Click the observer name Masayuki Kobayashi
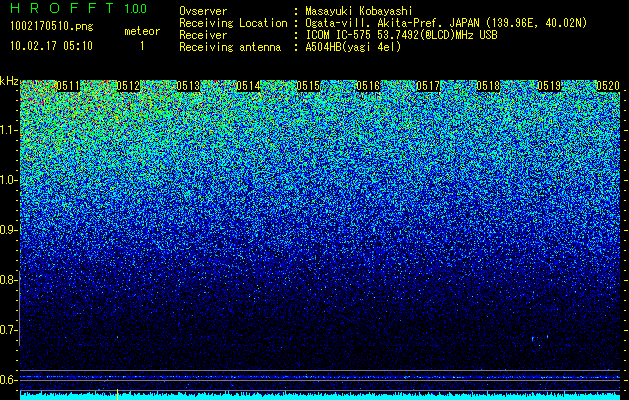This screenshot has height=400, width=629. click(x=359, y=11)
